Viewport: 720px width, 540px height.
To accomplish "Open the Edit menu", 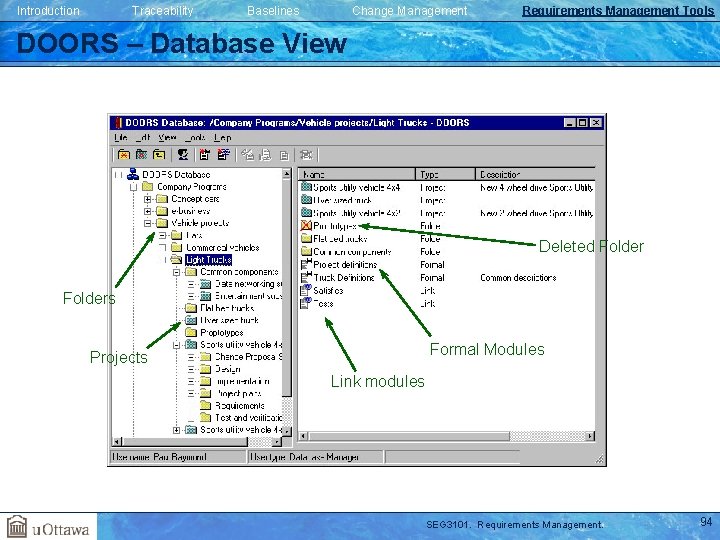I will 143,137.
